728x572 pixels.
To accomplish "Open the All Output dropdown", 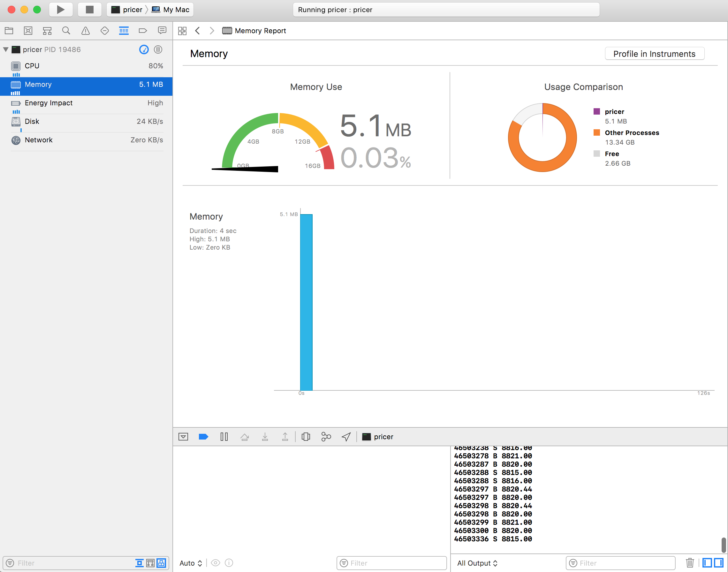I will coord(477,563).
